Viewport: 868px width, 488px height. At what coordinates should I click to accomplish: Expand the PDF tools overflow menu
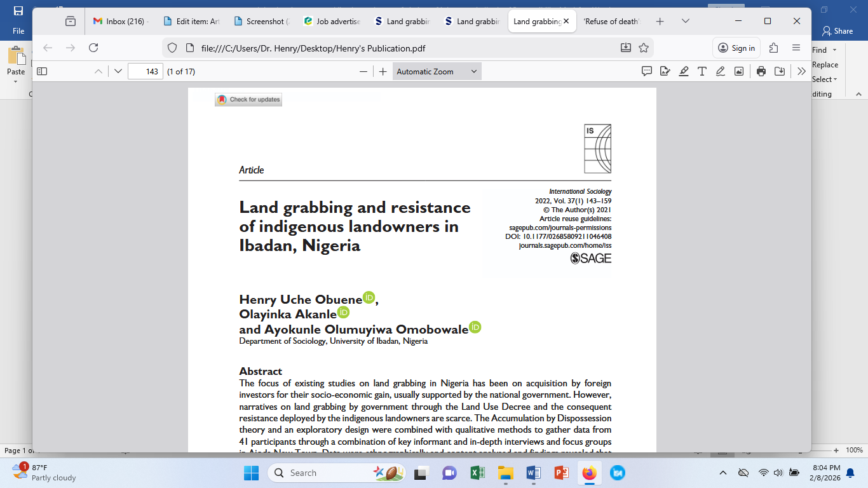[801, 72]
